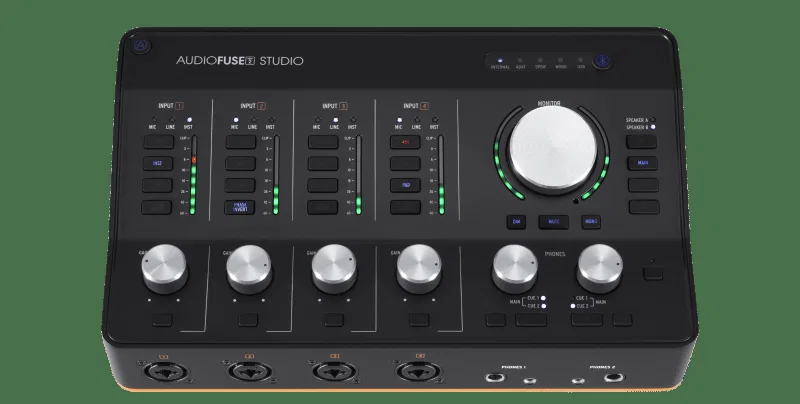Click the Input 1 gain knob
Viewport: 800px width, 404px height.
164,268
